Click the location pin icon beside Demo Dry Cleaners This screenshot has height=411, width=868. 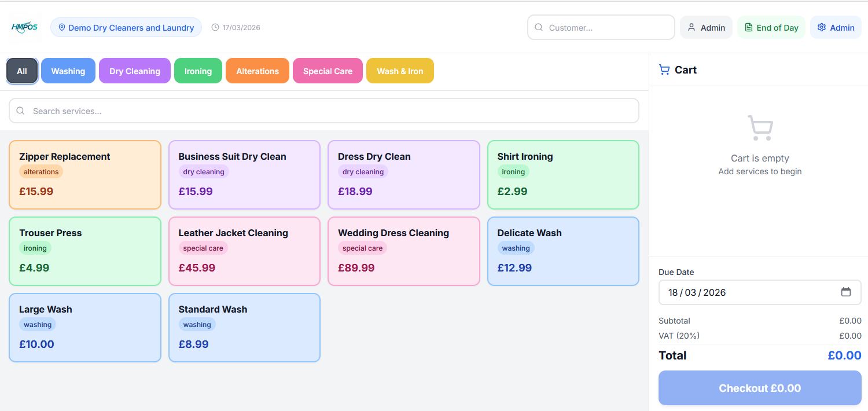tap(62, 27)
